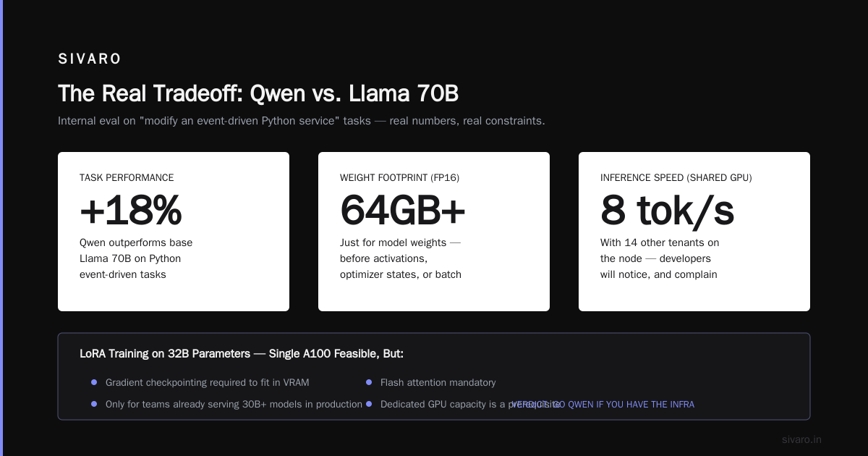
Task: Click the "WEIGHT FOOTPRINT (FP16)" card label
Action: pos(399,177)
